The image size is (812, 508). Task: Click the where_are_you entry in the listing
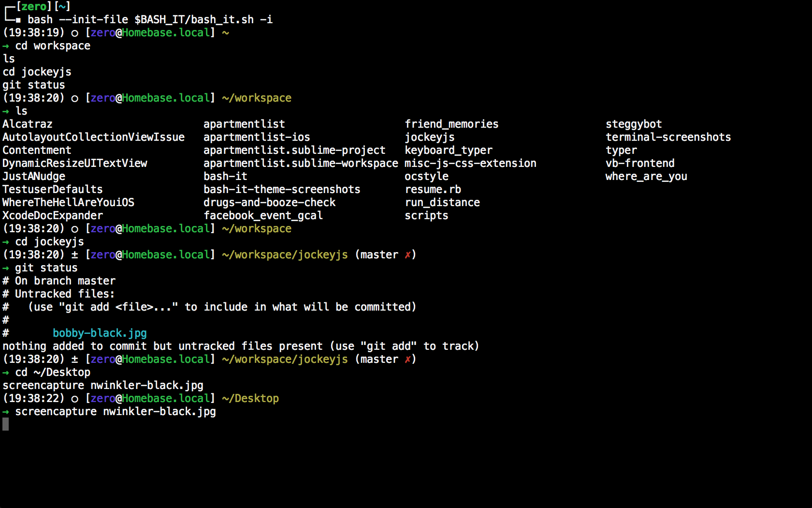point(646,177)
